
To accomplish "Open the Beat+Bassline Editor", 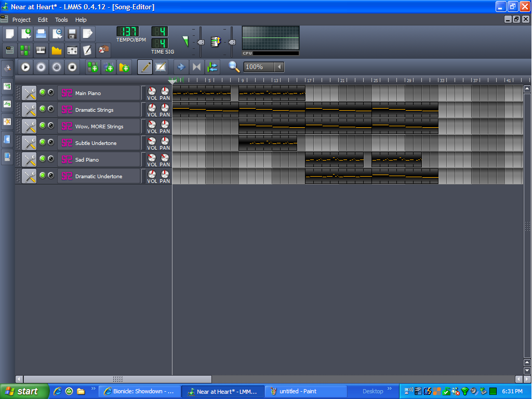I will click(x=25, y=50).
